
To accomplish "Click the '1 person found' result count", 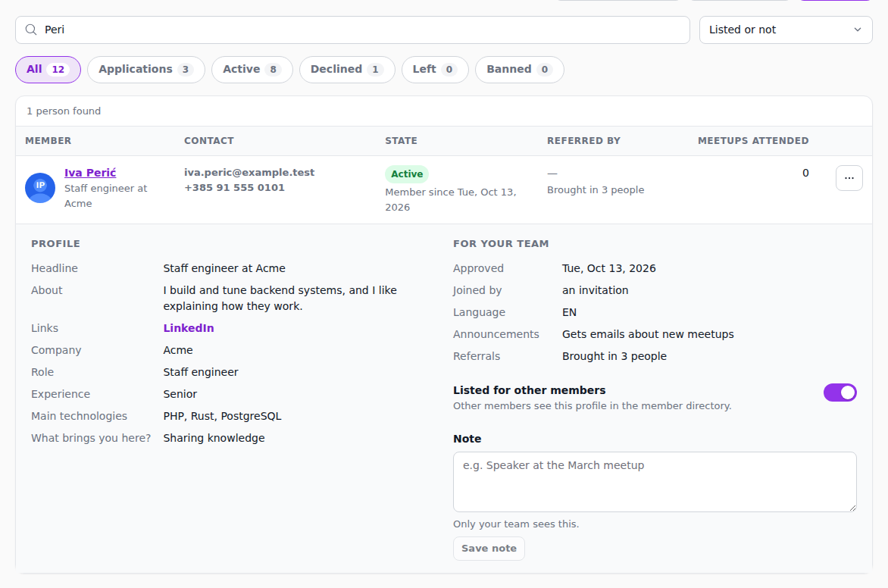I will (64, 111).
